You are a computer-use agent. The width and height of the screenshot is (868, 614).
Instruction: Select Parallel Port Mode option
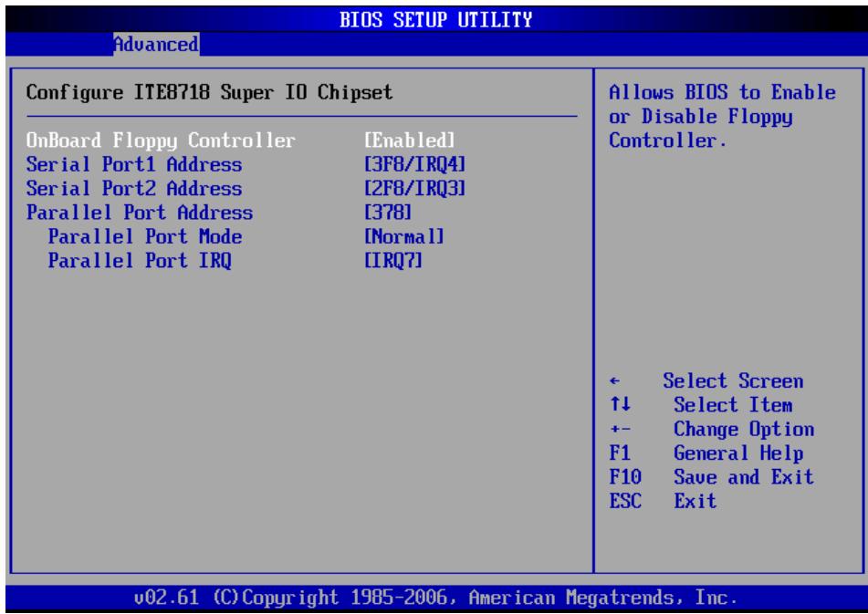pyautogui.click(x=145, y=236)
